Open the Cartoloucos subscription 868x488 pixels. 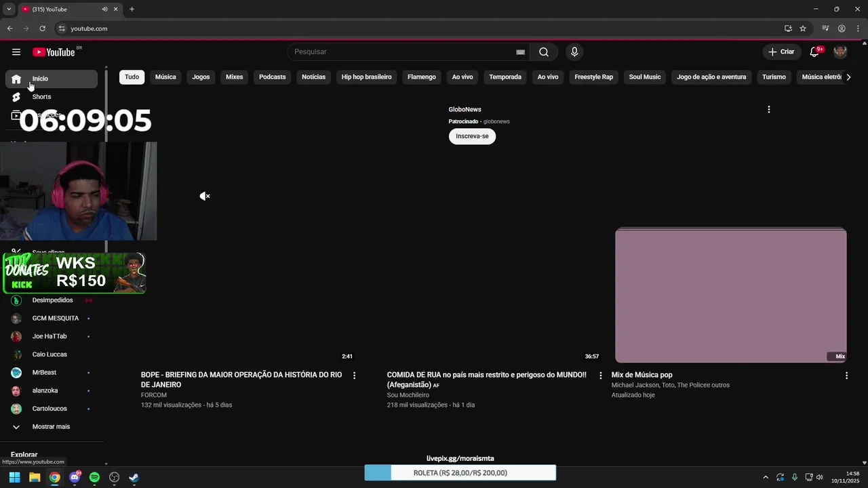click(x=52, y=409)
